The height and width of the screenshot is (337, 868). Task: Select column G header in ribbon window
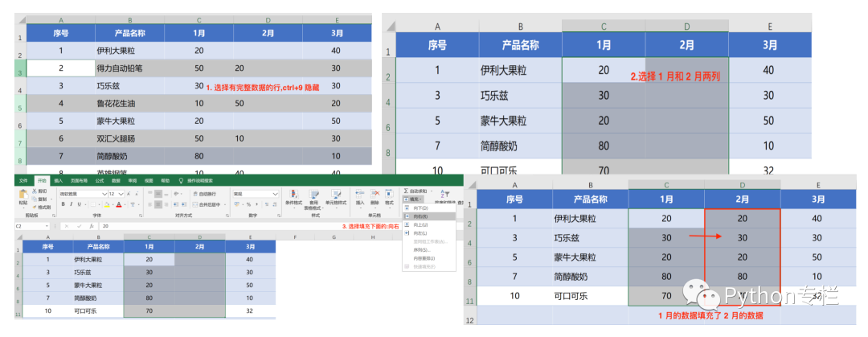pos(334,237)
